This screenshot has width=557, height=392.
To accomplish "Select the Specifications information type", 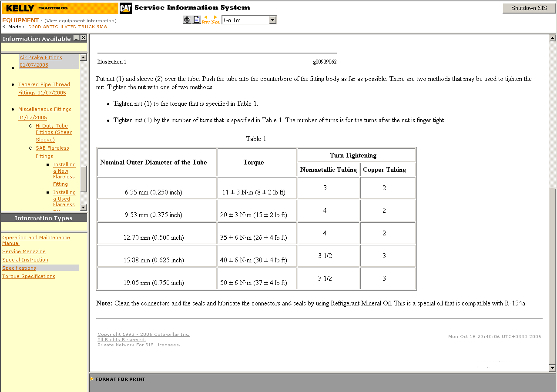I will (x=19, y=268).
